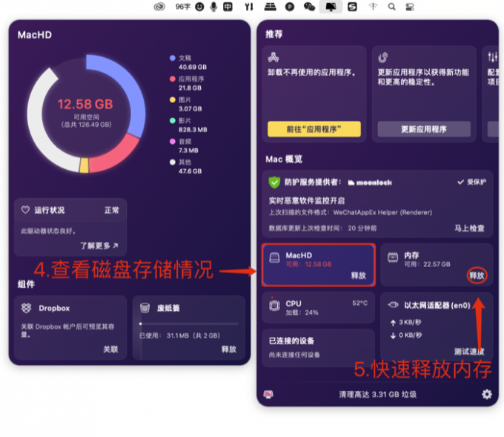The image size is (504, 437).
Task: Click the WeChat menu bar icon
Action: [x=309, y=7]
